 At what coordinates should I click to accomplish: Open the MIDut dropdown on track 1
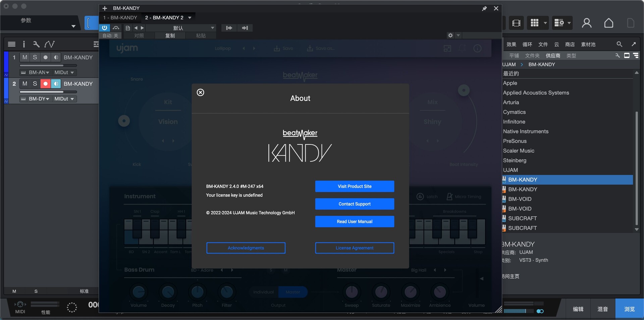point(64,72)
